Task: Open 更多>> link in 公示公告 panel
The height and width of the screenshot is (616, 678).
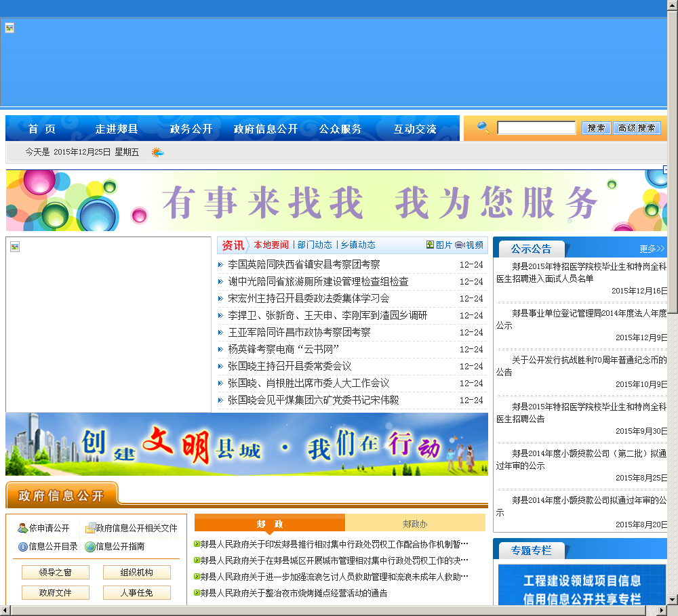Action: pyautogui.click(x=652, y=249)
